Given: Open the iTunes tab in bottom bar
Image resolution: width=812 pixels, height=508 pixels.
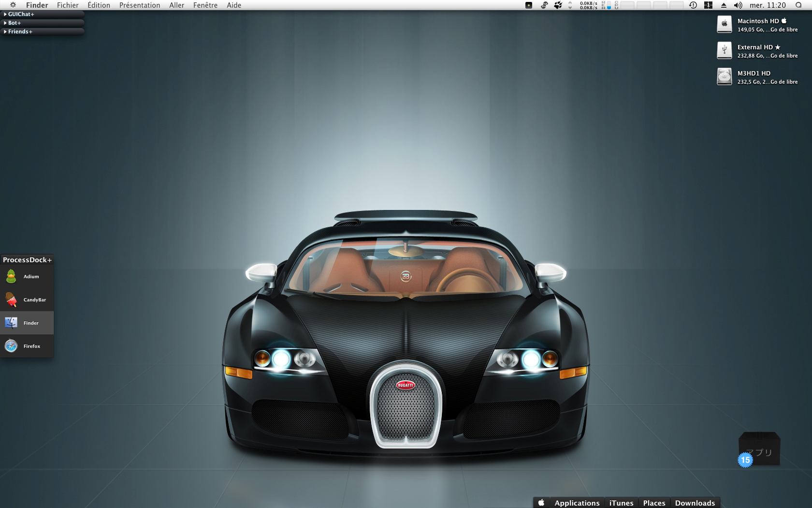Looking at the screenshot, I should [621, 503].
